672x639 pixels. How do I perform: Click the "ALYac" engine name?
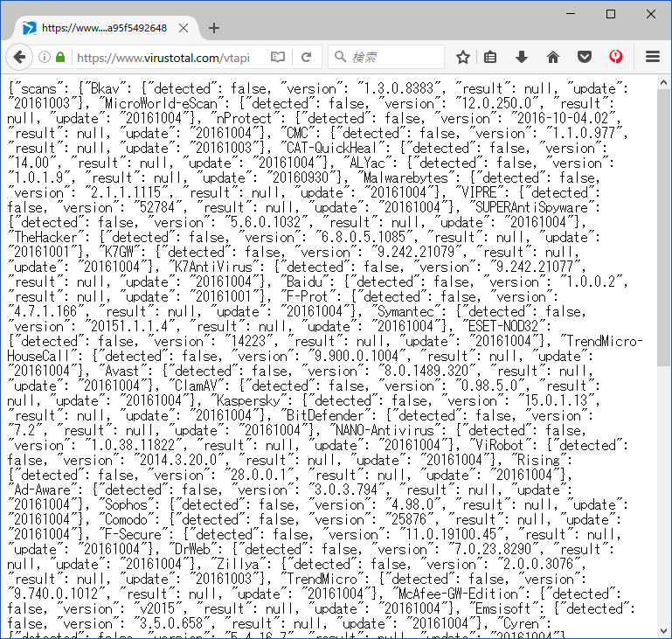tap(371, 163)
